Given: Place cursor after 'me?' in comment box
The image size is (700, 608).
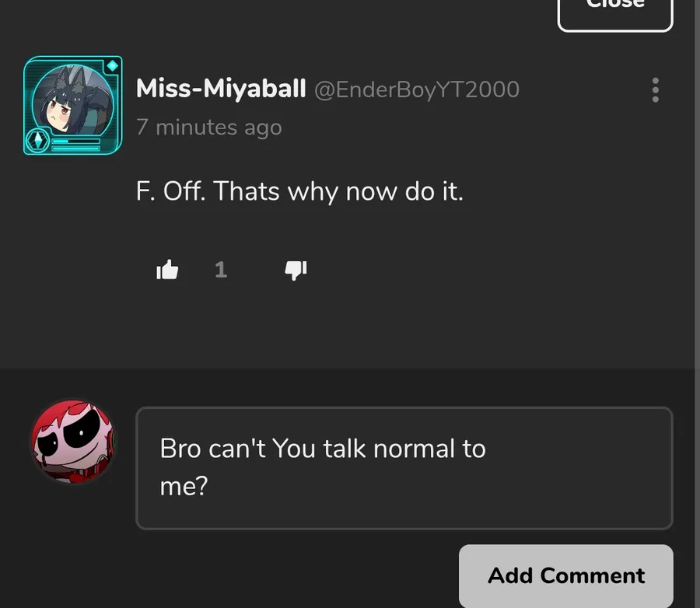Looking at the screenshot, I should tap(210, 486).
